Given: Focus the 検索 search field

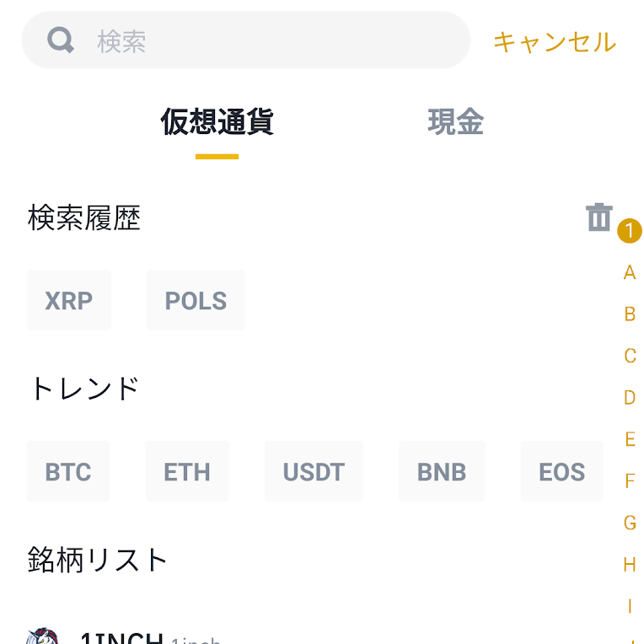Looking at the screenshot, I should click(x=270, y=40).
